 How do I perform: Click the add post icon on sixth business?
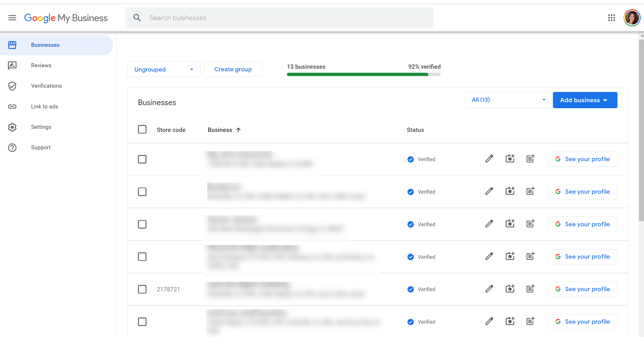pyautogui.click(x=531, y=322)
